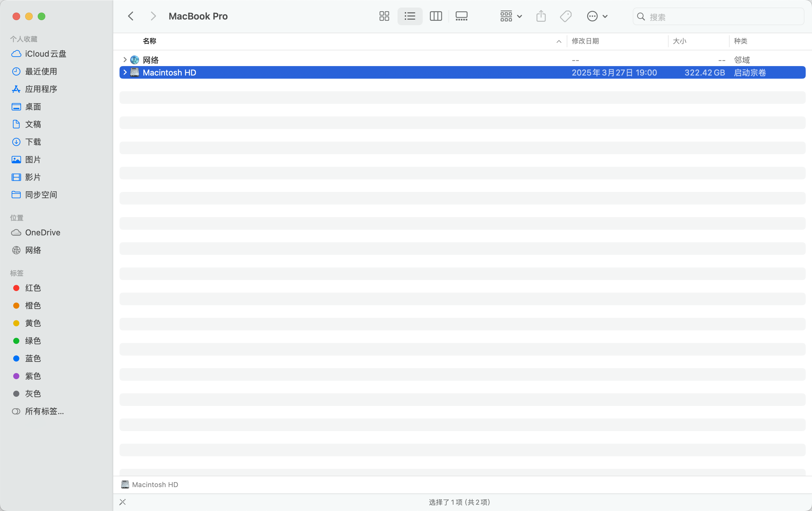Select list view mode
This screenshot has height=511, width=812.
[410, 16]
